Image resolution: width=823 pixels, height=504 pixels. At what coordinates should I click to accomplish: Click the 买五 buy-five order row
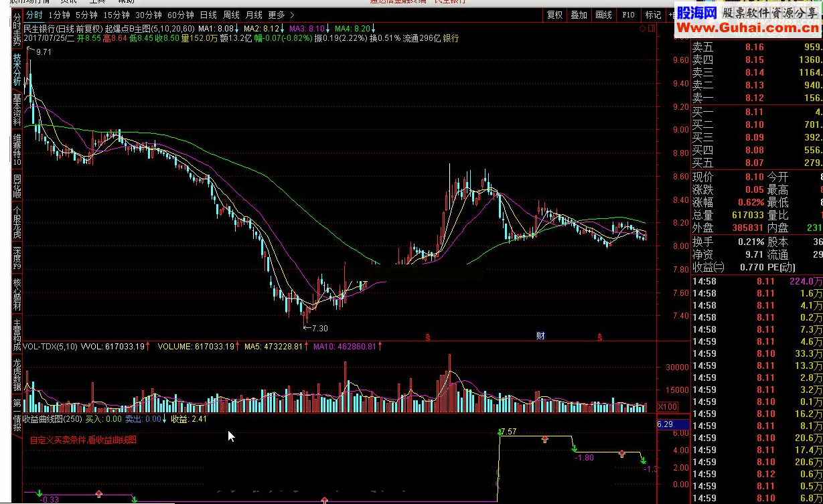click(x=757, y=163)
